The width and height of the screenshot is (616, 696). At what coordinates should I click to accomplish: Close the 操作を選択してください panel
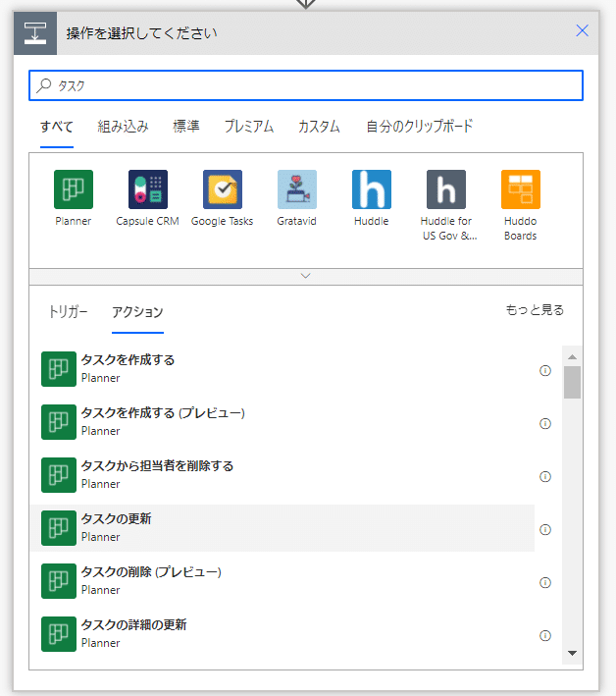[x=582, y=30]
